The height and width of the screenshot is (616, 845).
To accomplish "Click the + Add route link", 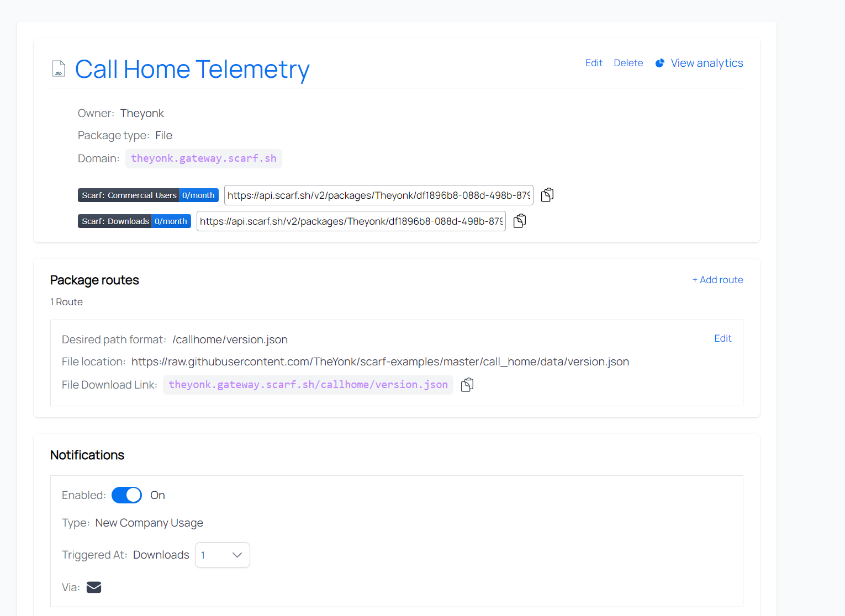I will [x=717, y=280].
